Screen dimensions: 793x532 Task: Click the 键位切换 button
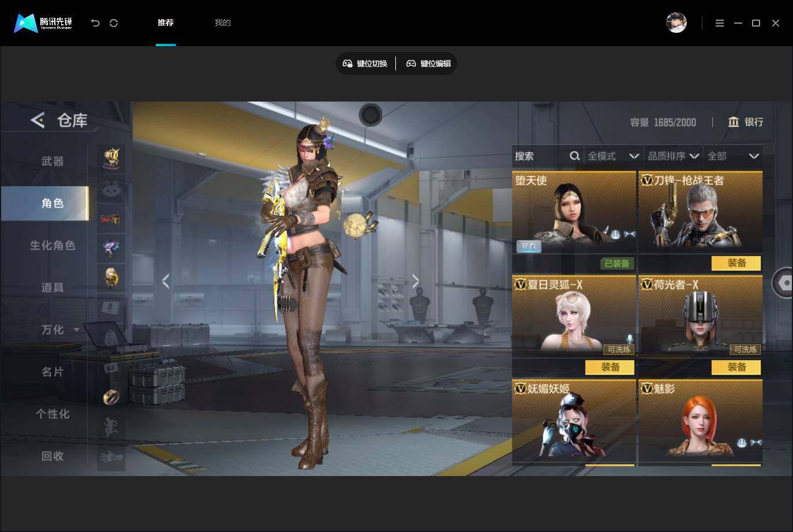pyautogui.click(x=365, y=63)
